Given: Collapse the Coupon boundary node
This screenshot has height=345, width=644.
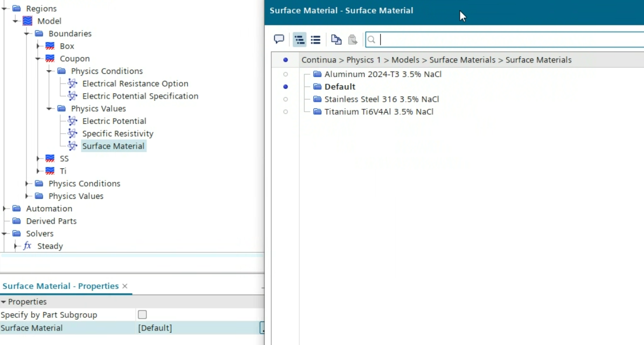Looking at the screenshot, I should pos(38,58).
